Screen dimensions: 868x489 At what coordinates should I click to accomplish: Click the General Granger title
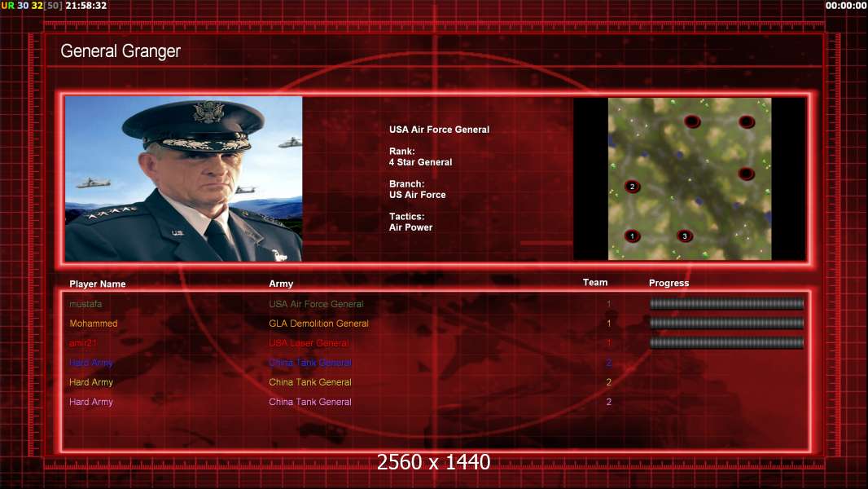[x=121, y=51]
